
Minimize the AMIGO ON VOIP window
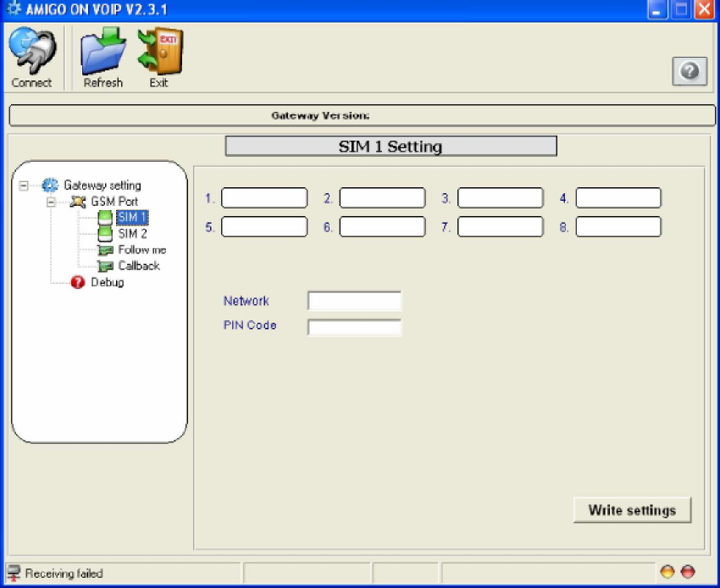point(657,9)
